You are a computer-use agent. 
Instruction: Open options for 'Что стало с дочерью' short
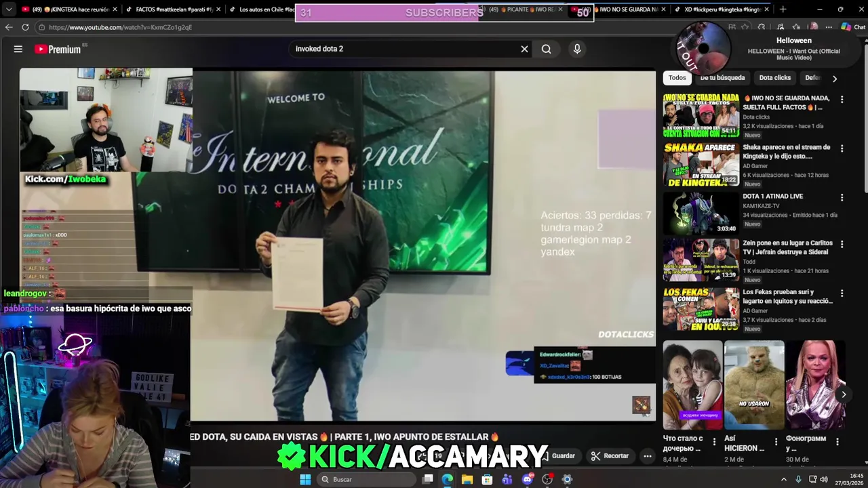pyautogui.click(x=714, y=442)
